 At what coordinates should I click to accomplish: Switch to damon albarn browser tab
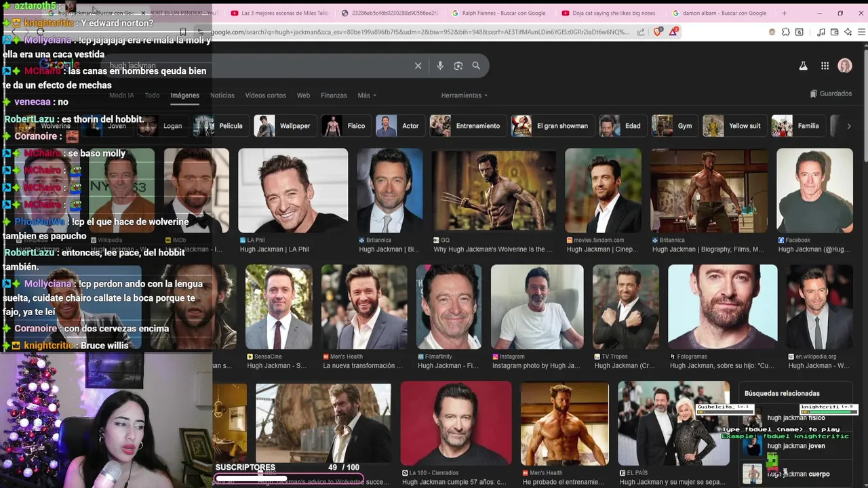tap(719, 13)
